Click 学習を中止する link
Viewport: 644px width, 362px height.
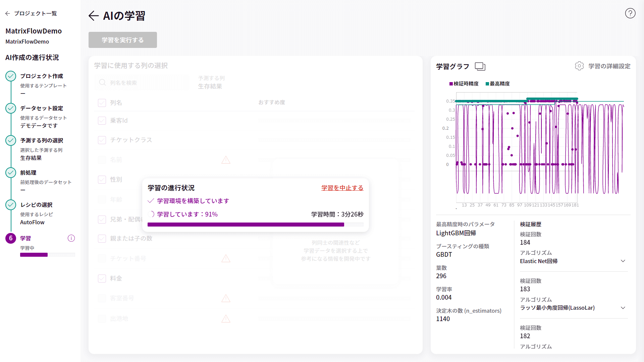[342, 188]
